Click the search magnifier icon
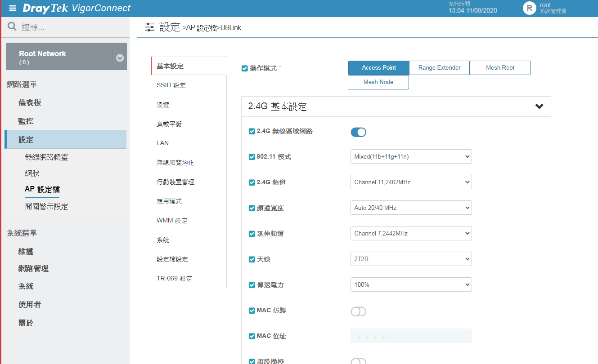The height and width of the screenshot is (364, 598). click(x=12, y=27)
